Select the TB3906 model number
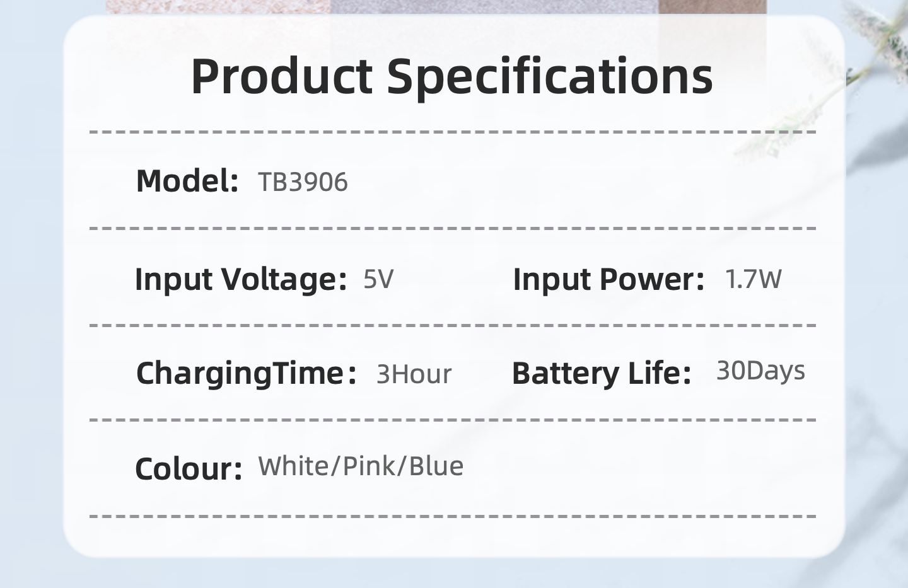Viewport: 908px width, 588px height. pyautogui.click(x=303, y=182)
